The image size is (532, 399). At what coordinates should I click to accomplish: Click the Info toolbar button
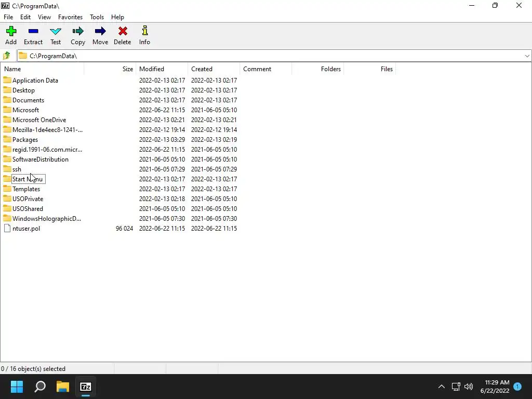coord(144,36)
